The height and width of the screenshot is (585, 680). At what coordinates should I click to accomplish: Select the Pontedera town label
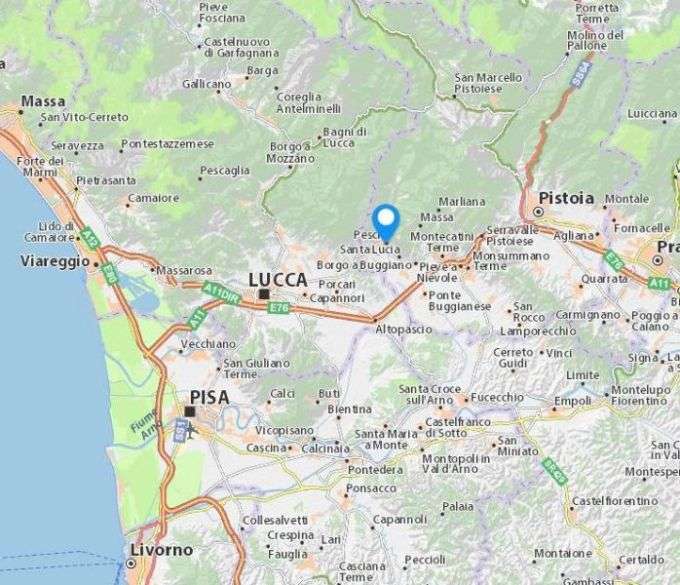coord(376,470)
